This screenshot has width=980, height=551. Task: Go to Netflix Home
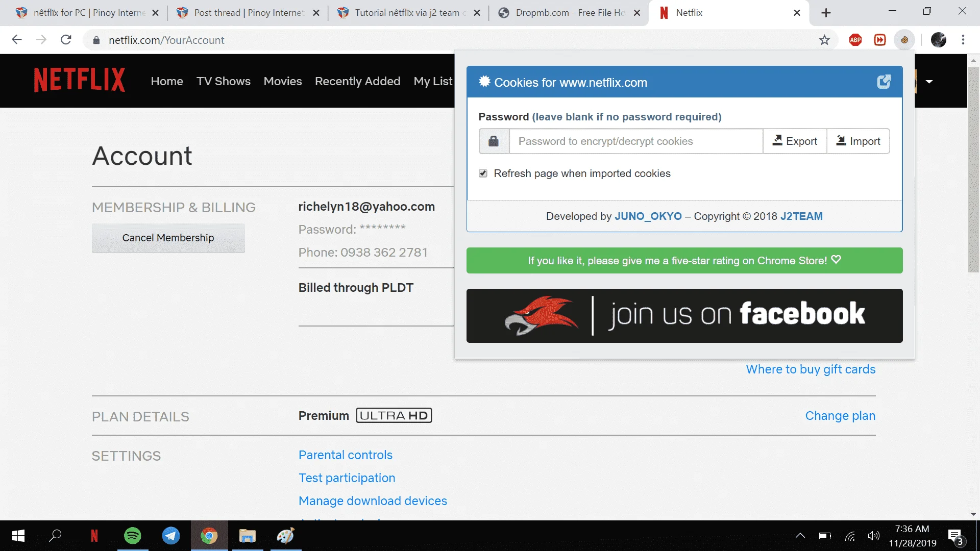[167, 81]
